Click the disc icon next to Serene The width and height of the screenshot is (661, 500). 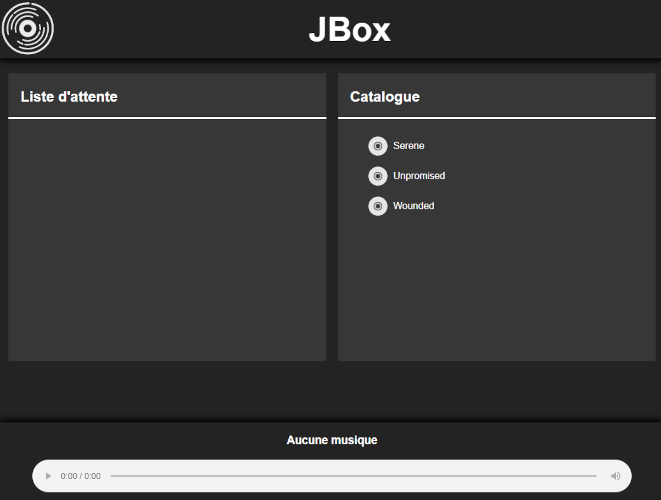pyautogui.click(x=378, y=146)
